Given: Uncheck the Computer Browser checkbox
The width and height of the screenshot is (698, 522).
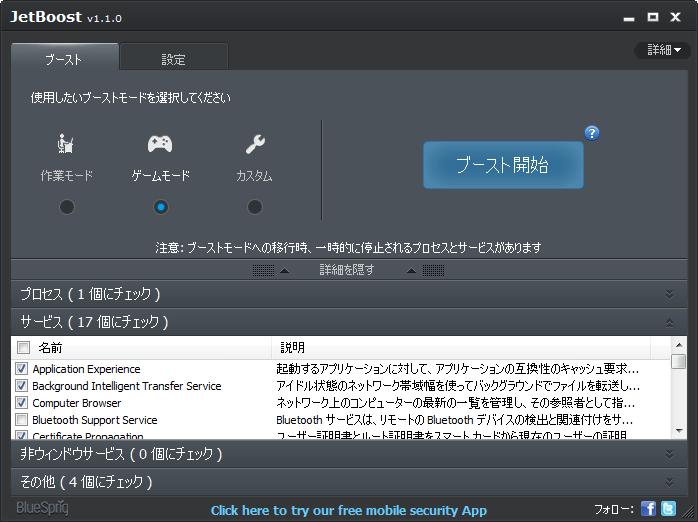Looking at the screenshot, I should click(21, 402).
